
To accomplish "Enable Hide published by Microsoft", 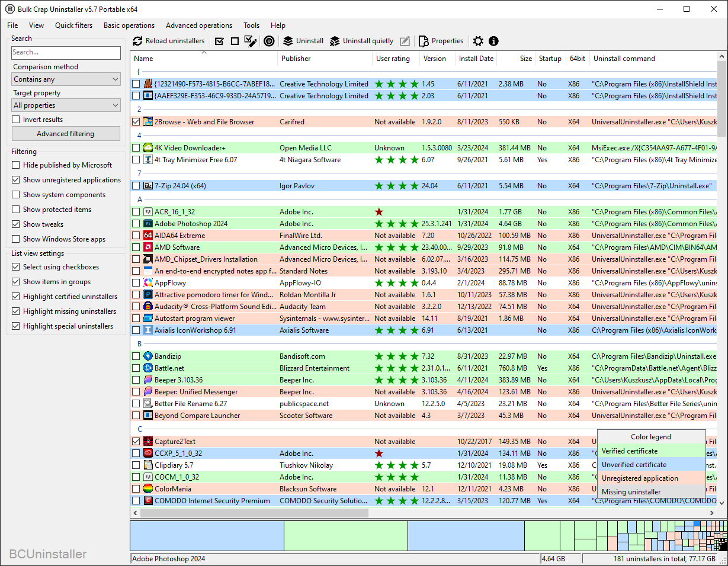I will point(16,165).
